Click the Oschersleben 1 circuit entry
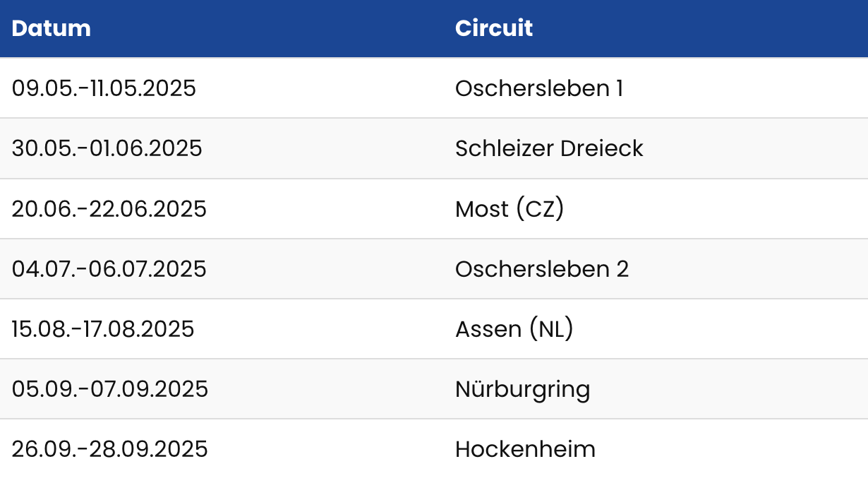 point(539,88)
